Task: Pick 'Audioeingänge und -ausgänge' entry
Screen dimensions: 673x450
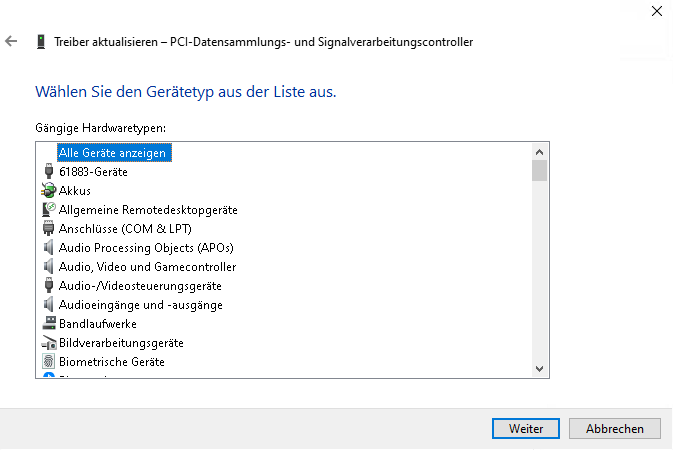Action: click(x=140, y=305)
